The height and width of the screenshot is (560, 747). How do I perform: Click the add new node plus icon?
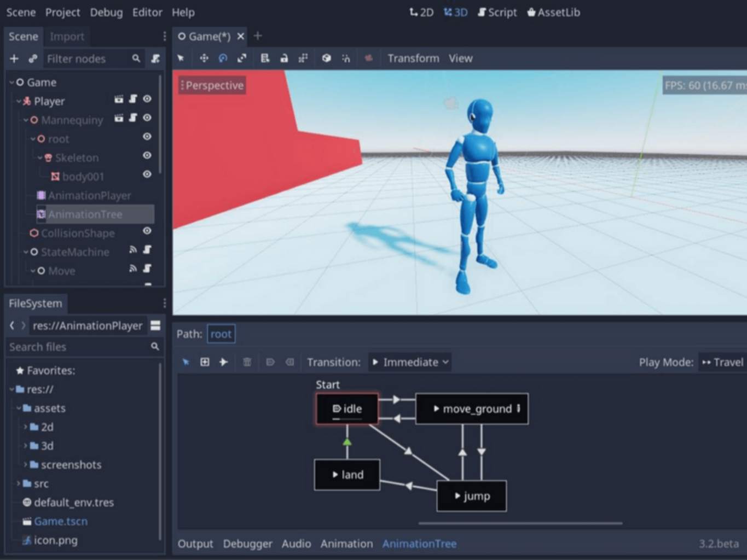pos(14,59)
